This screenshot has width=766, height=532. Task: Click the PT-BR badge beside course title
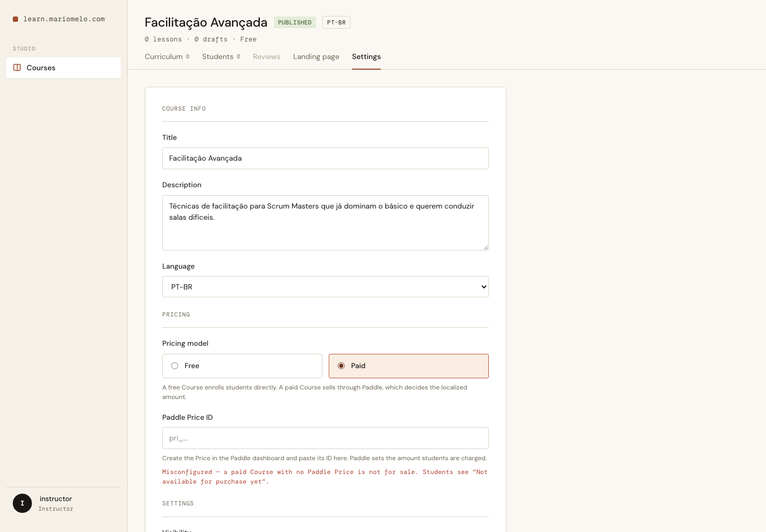336,22
